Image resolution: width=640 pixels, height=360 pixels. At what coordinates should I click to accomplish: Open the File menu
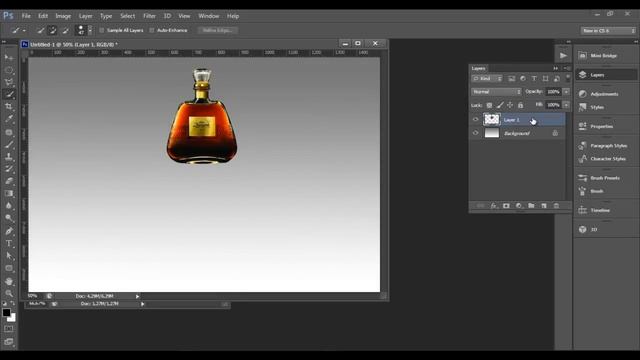pos(26,16)
